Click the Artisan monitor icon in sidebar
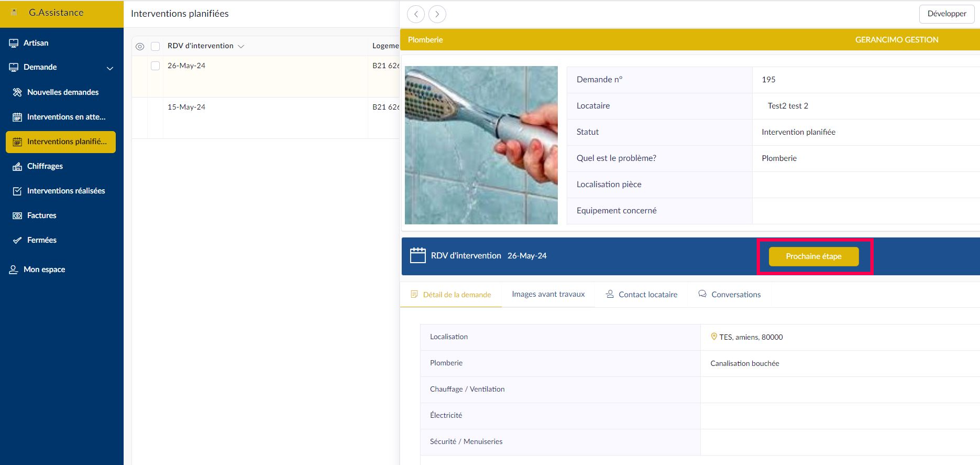 pyautogui.click(x=14, y=43)
